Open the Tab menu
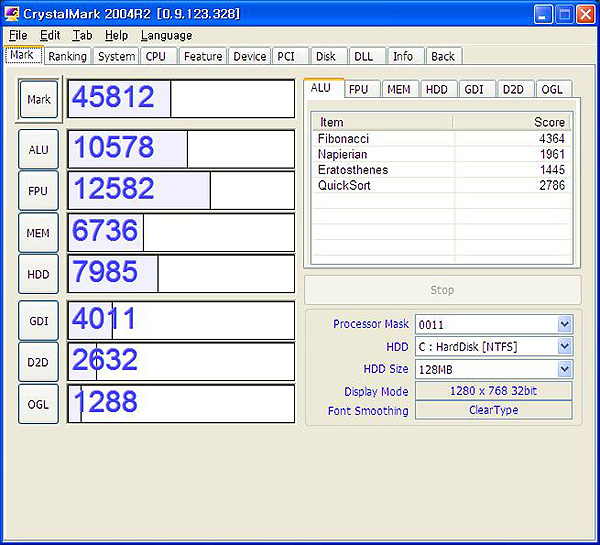Image resolution: width=600 pixels, height=545 pixels. pos(82,35)
